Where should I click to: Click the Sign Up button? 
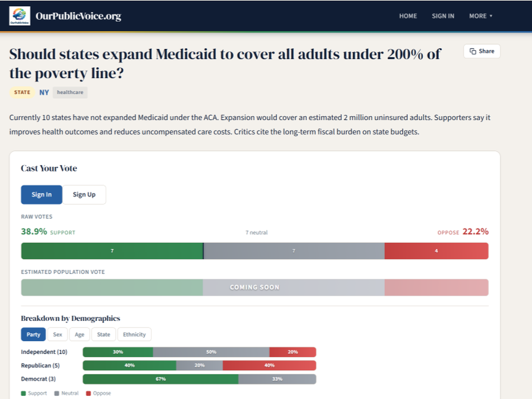tap(84, 195)
